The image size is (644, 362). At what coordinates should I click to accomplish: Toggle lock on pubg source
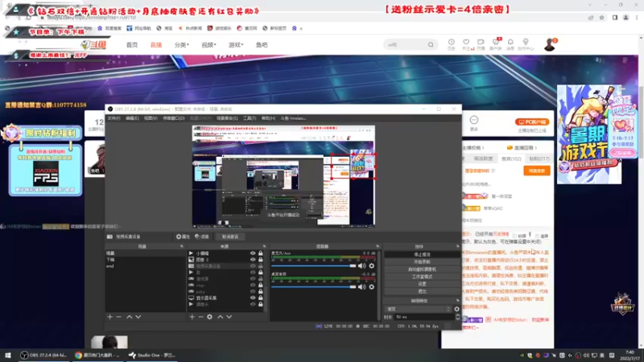[x=260, y=291]
